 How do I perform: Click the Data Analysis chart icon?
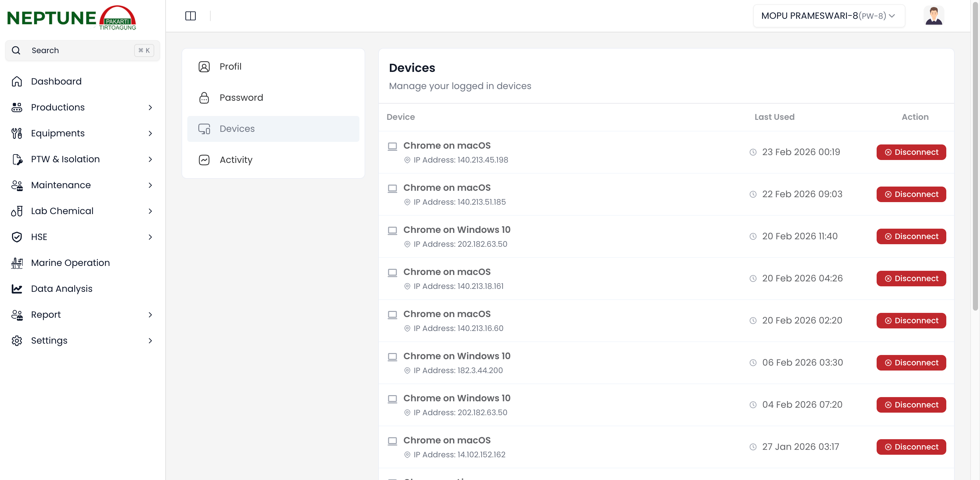[x=17, y=289]
